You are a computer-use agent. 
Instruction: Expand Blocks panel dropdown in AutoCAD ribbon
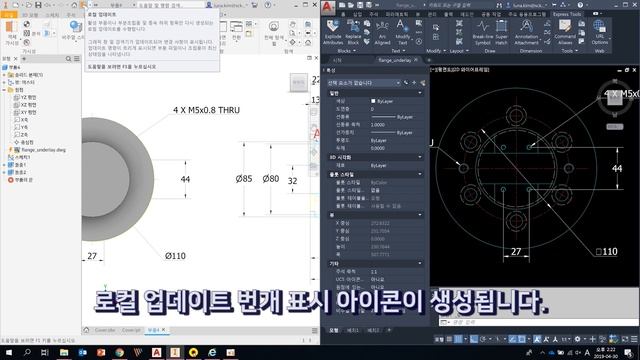[354, 51]
